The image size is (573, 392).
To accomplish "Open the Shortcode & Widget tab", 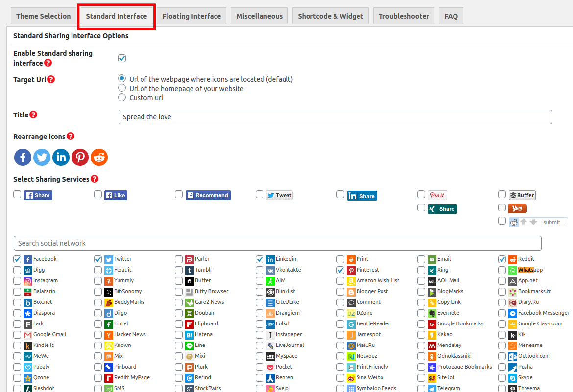I will 331,16.
